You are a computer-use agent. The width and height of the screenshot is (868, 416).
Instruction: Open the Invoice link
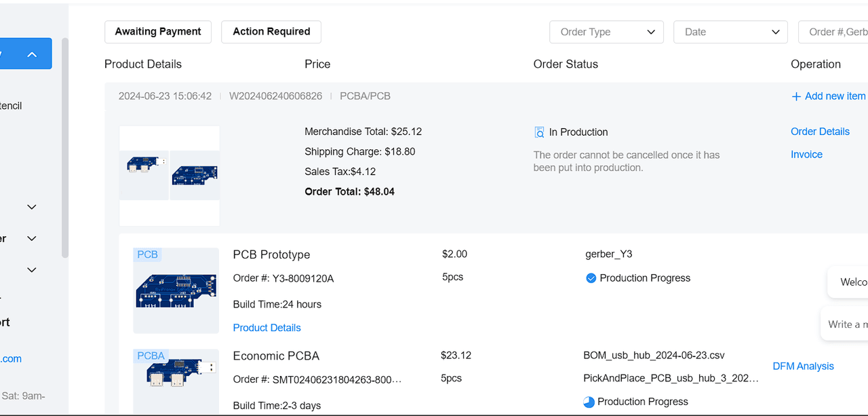coord(806,155)
